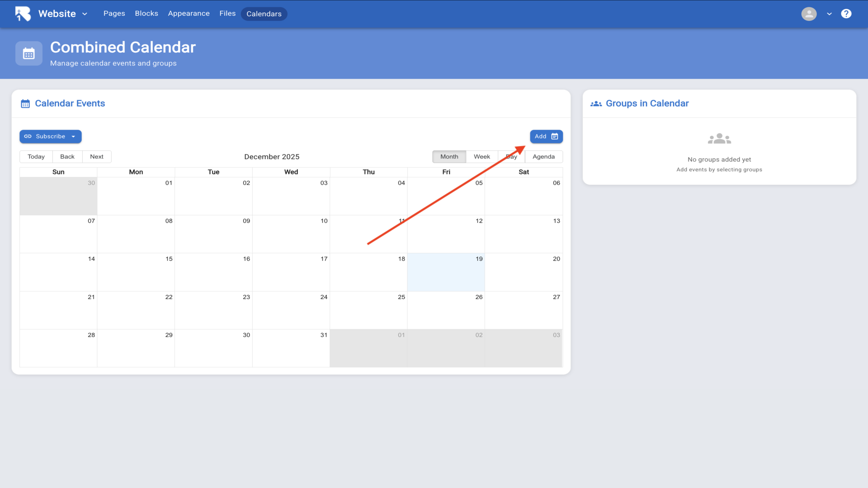Expand the Website dropdown
The image size is (868, 488).
(85, 14)
